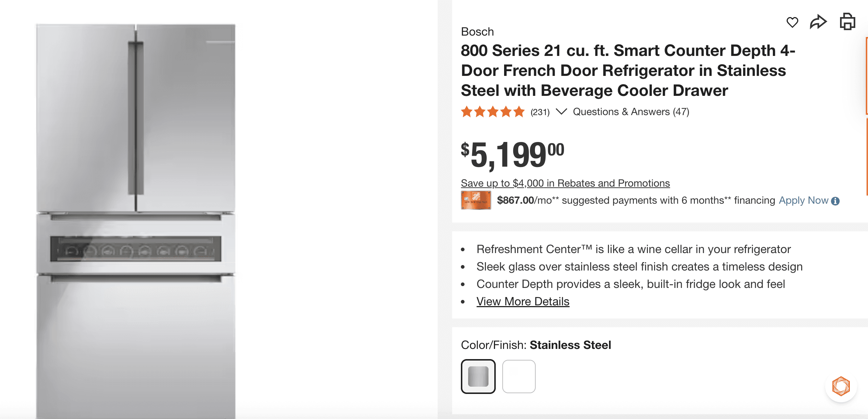The image size is (868, 419).
Task: Click the five-star rating stars
Action: pyautogui.click(x=493, y=112)
